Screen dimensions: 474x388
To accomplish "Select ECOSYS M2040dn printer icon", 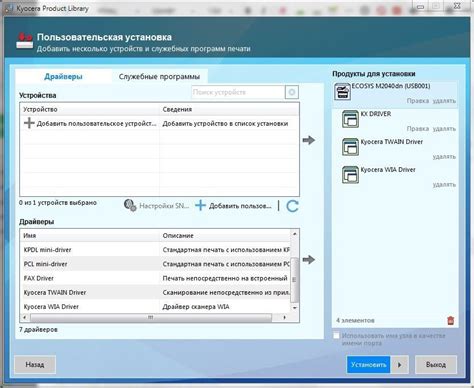I will tap(342, 92).
